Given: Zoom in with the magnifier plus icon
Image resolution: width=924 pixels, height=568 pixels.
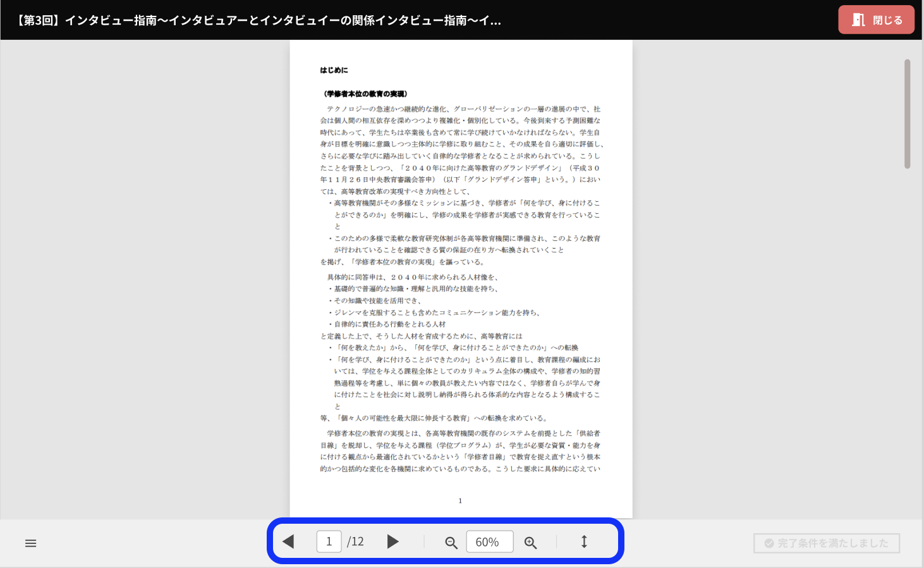Looking at the screenshot, I should coord(530,543).
